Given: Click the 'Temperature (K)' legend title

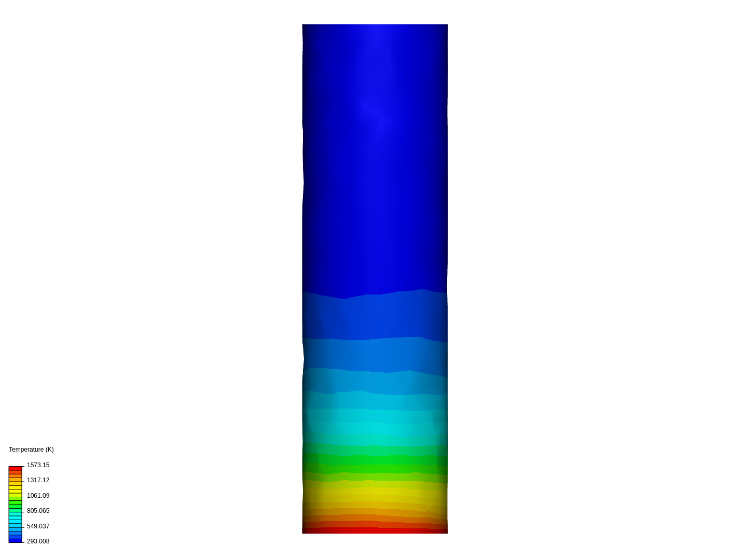Looking at the screenshot, I should pos(31,449).
